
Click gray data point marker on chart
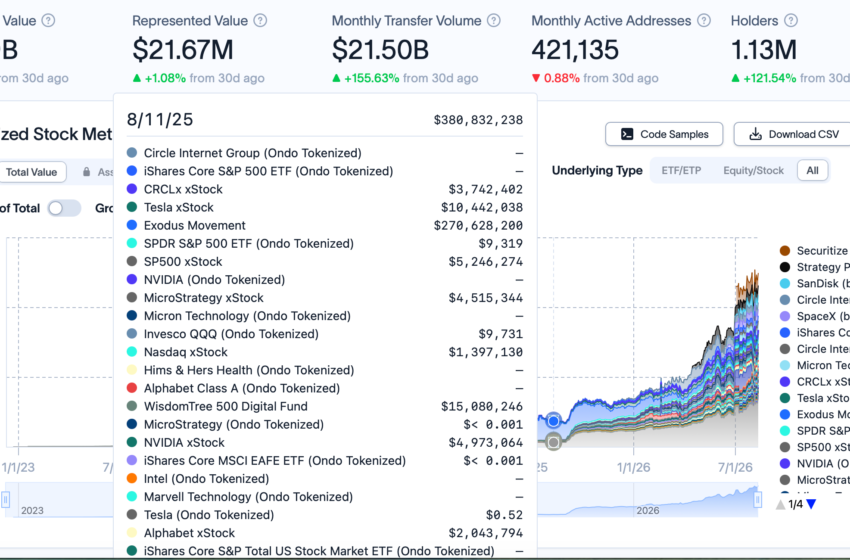(553, 442)
